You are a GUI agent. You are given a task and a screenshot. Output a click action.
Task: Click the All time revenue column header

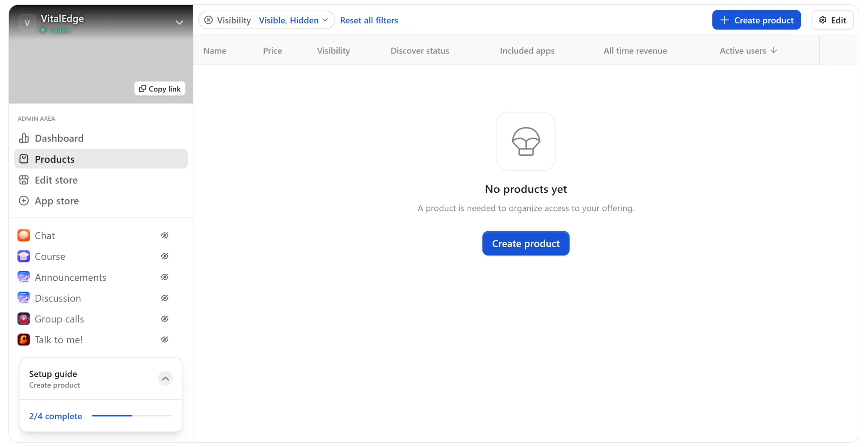(x=635, y=51)
